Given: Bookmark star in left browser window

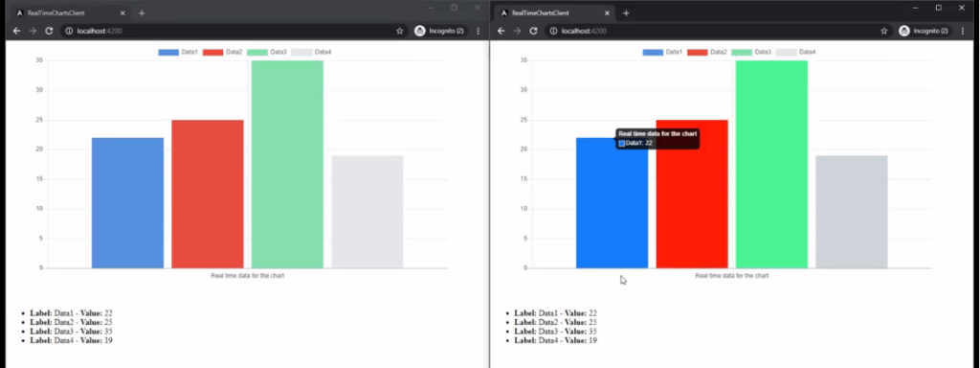Looking at the screenshot, I should 399,31.
